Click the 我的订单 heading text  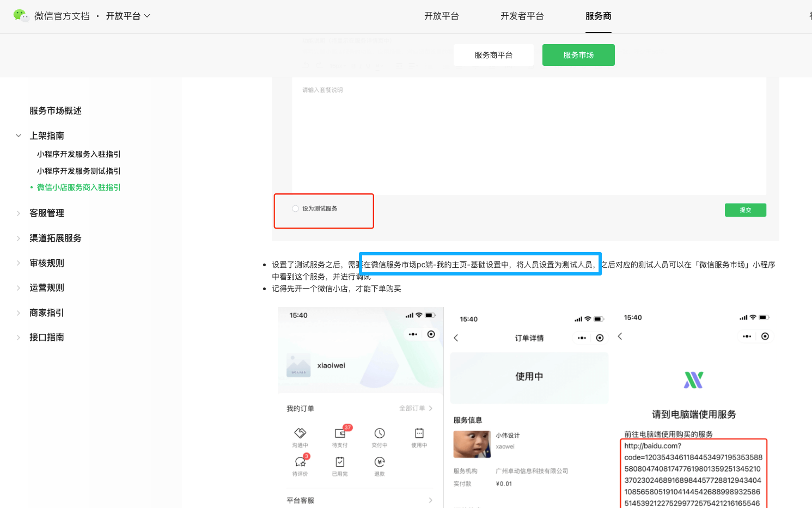click(x=300, y=408)
